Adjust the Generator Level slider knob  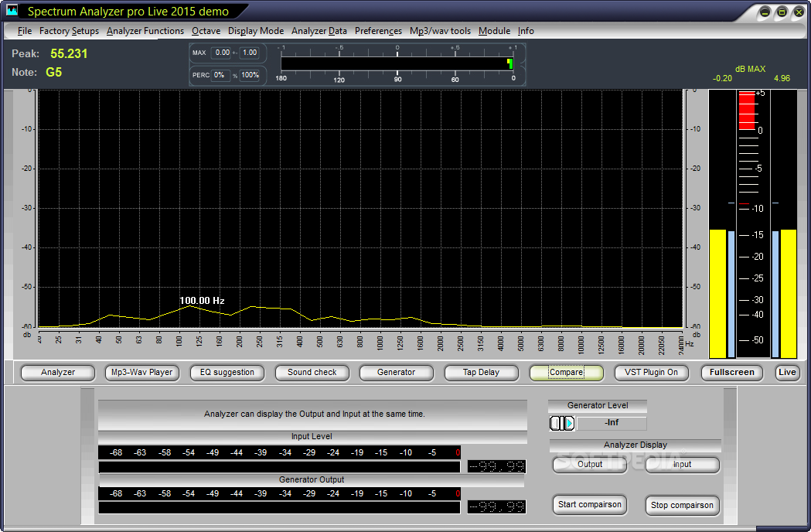click(x=562, y=423)
